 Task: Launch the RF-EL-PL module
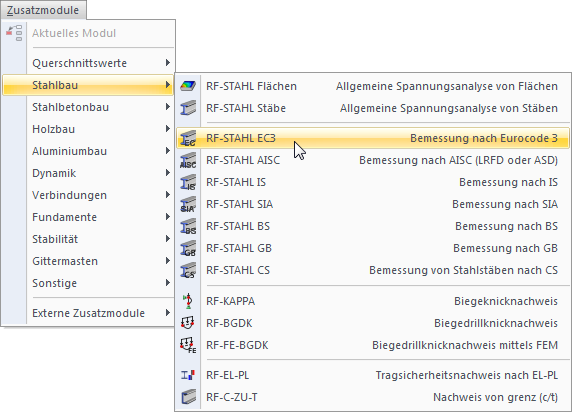click(x=373, y=375)
